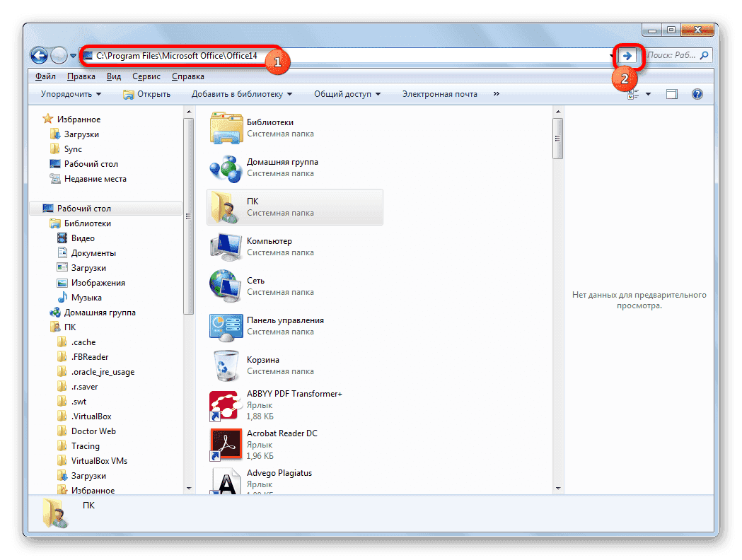Show more toolbar commands chevron

[x=497, y=93]
